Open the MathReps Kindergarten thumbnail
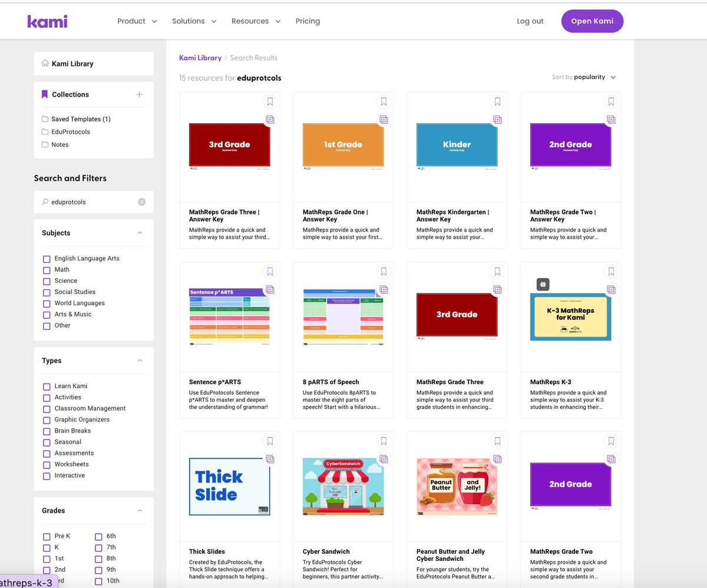 click(457, 146)
